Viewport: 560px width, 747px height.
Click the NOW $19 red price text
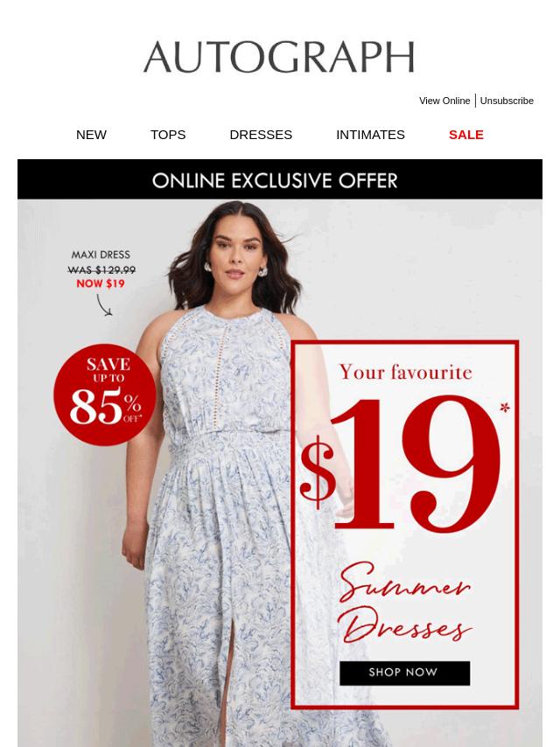[x=101, y=283]
